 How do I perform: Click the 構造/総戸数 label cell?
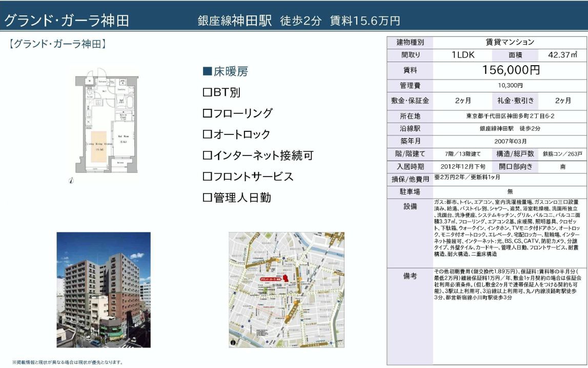[515, 154]
